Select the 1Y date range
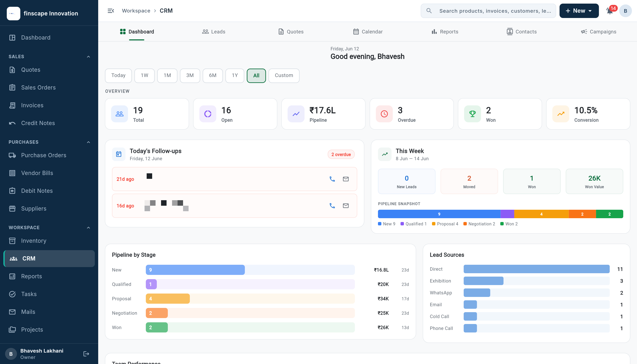Image resolution: width=637 pixels, height=364 pixels. point(235,76)
